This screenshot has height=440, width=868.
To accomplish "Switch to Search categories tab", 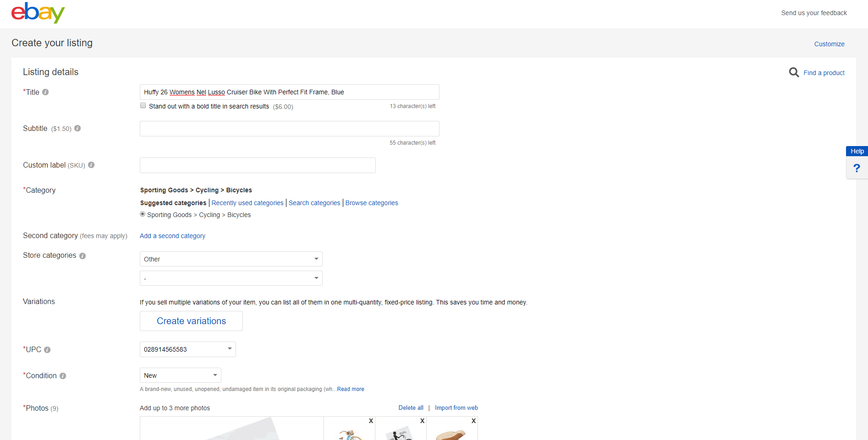I will point(314,203).
